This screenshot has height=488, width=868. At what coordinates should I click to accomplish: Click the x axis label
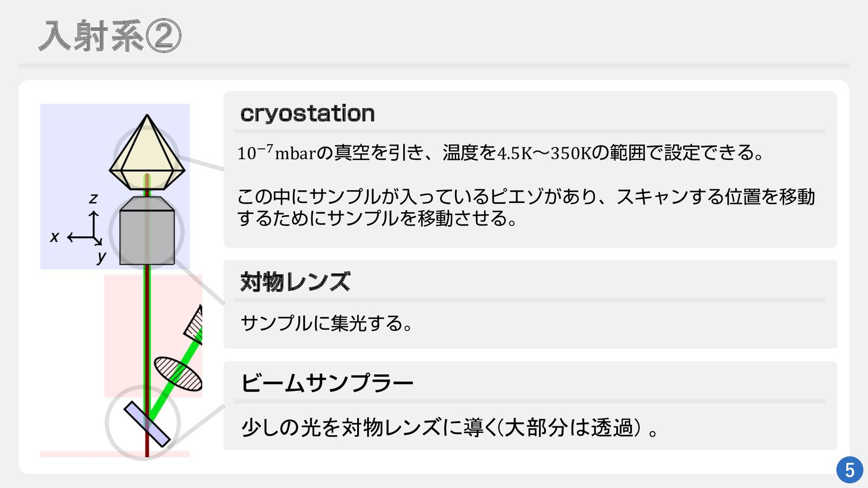click(x=54, y=237)
